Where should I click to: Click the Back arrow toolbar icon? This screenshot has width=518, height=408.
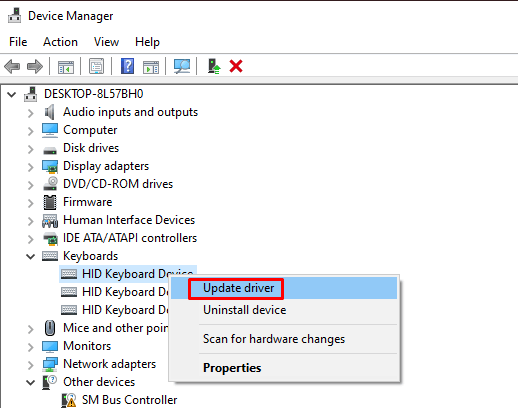coord(12,66)
